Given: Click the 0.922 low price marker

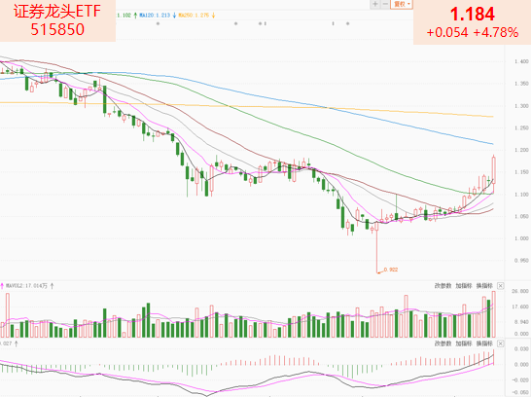Looking at the screenshot, I should 391,270.
